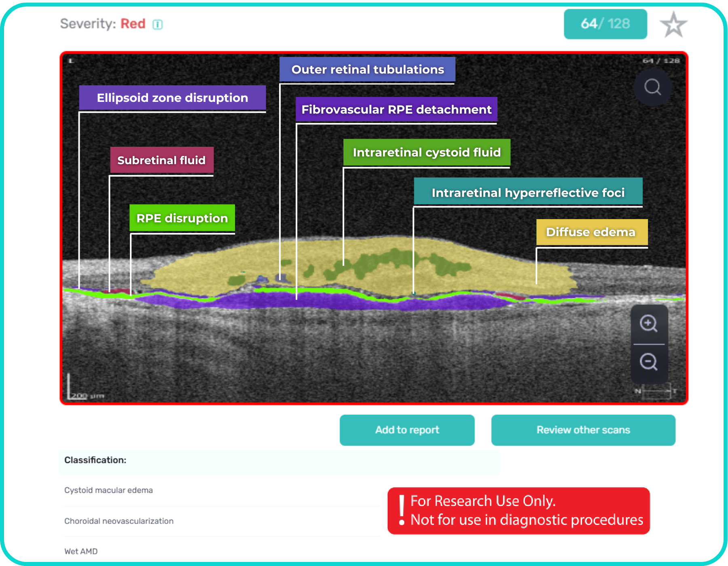Select Cystoid macular edema classification
The image size is (728, 566).
tap(108, 490)
